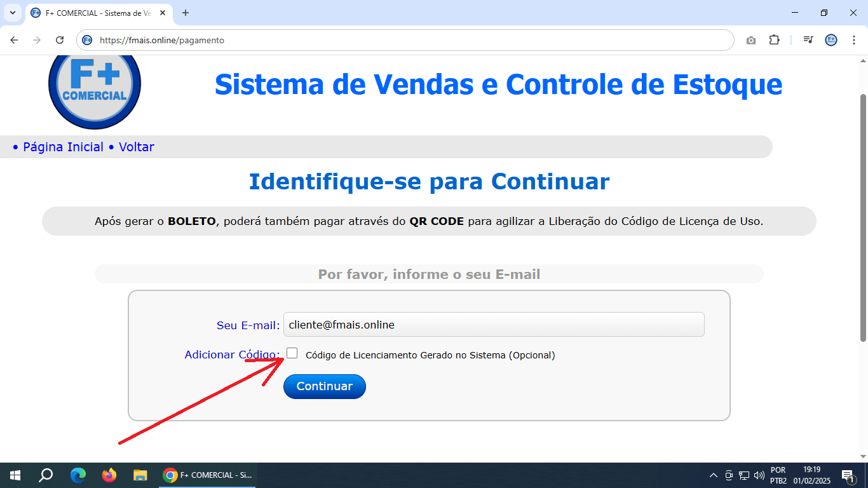Open Windows search from taskbar
Viewport: 868px width, 488px height.
(x=46, y=475)
